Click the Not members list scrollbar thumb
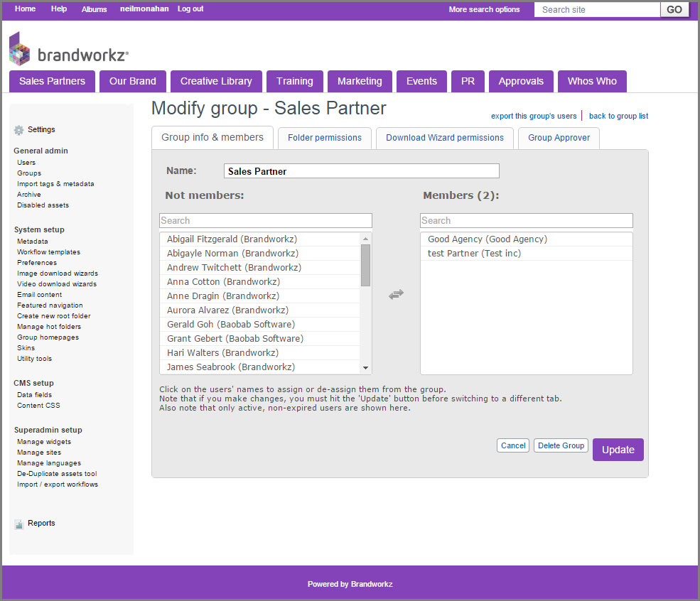The image size is (700, 601). (365, 265)
